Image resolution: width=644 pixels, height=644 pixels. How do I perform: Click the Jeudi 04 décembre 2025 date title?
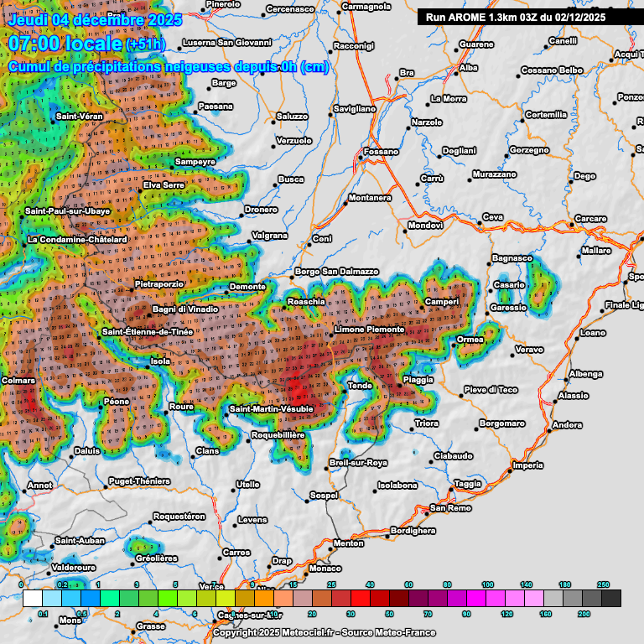point(85,18)
